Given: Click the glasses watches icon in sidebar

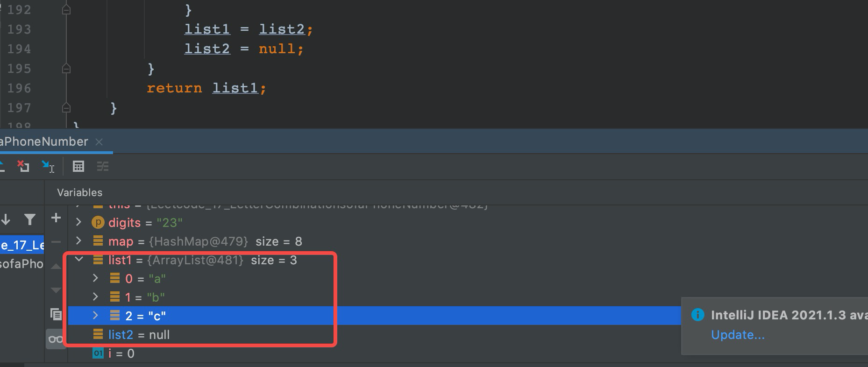Looking at the screenshot, I should pyautogui.click(x=56, y=339).
